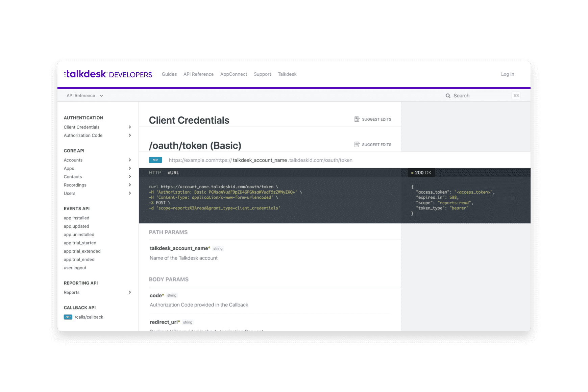The width and height of the screenshot is (588, 392).
Task: Expand the Accounts sidebar entry
Action: click(x=130, y=160)
